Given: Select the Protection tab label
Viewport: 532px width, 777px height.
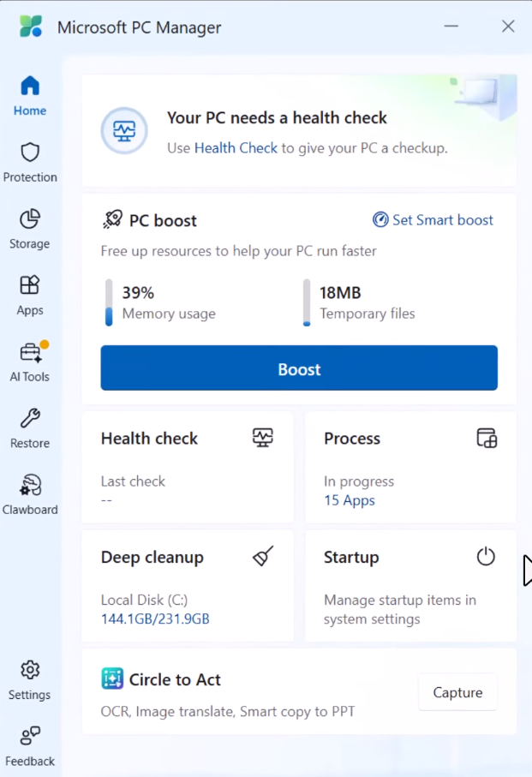Looking at the screenshot, I should 30,177.
